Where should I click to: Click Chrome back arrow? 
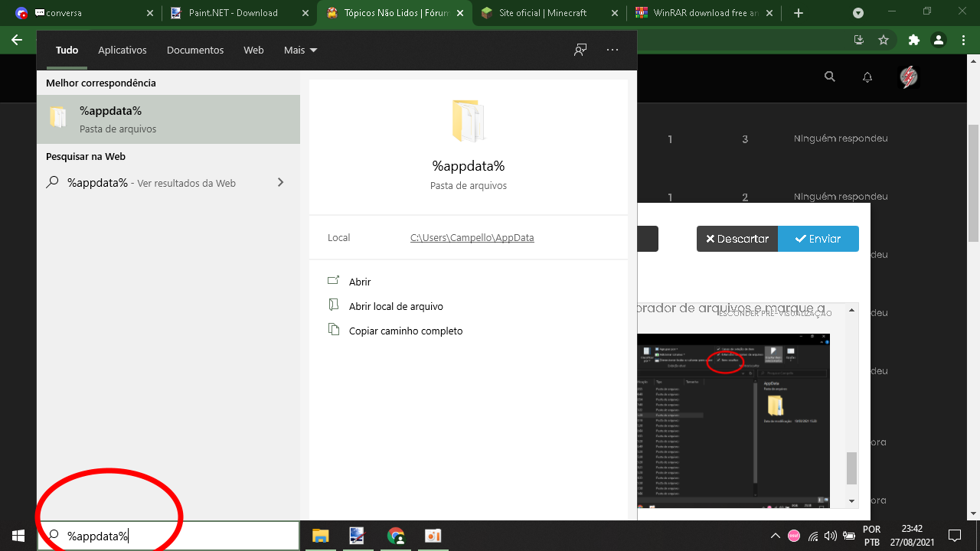click(17, 40)
